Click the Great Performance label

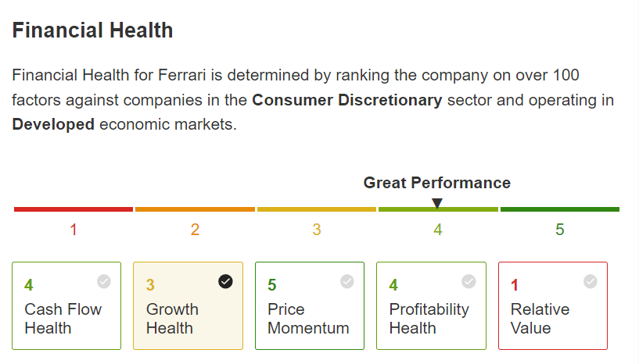click(437, 184)
